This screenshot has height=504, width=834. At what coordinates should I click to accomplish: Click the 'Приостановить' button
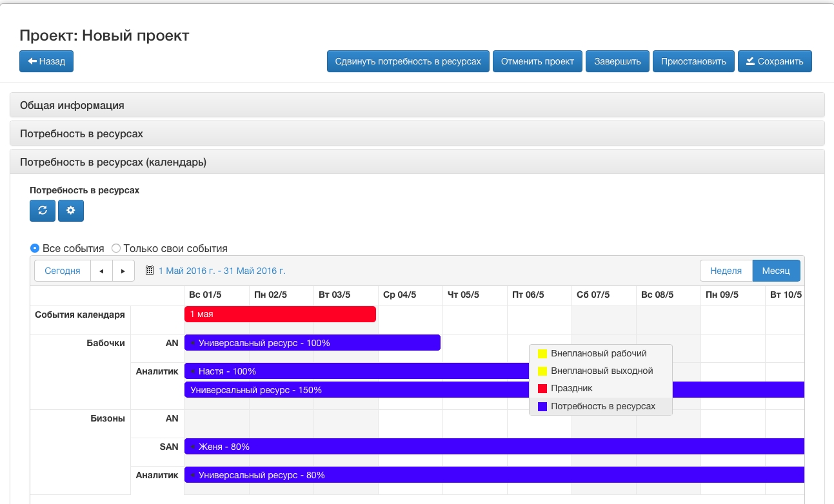point(693,61)
